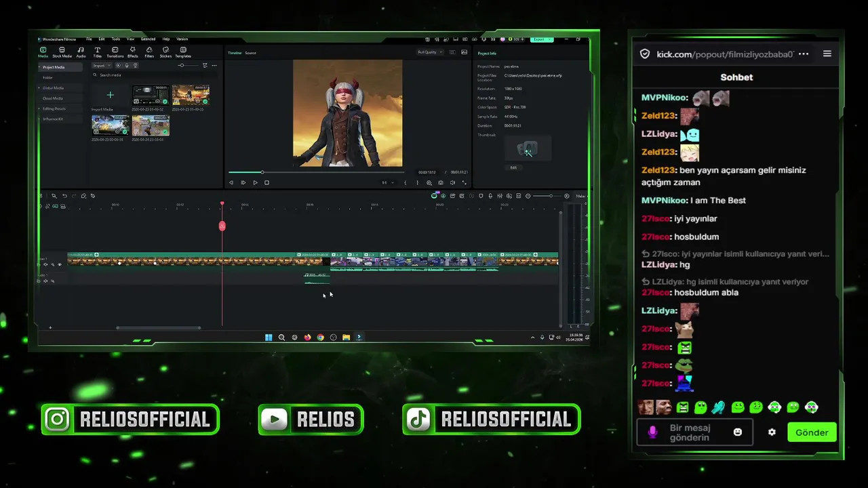Set mark in with the { icon
Image resolution: width=868 pixels, height=488 pixels.
point(405,182)
